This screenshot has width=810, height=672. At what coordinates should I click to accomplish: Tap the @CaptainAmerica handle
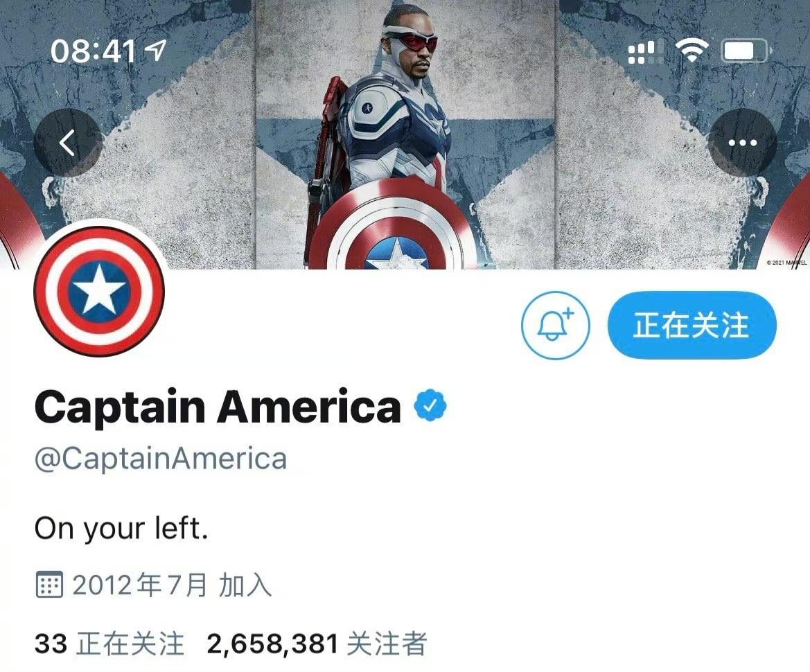(x=161, y=458)
